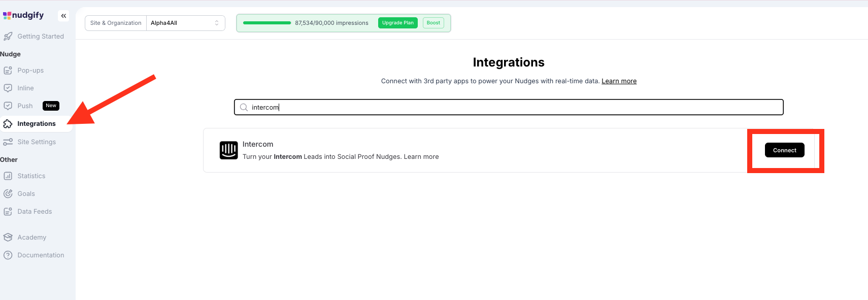
Task: Click the Data Feeds icon
Action: click(x=8, y=212)
